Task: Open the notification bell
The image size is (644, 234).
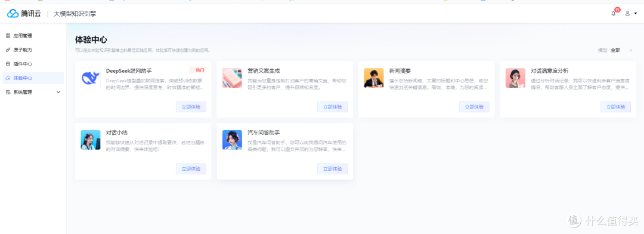Action: [614, 14]
